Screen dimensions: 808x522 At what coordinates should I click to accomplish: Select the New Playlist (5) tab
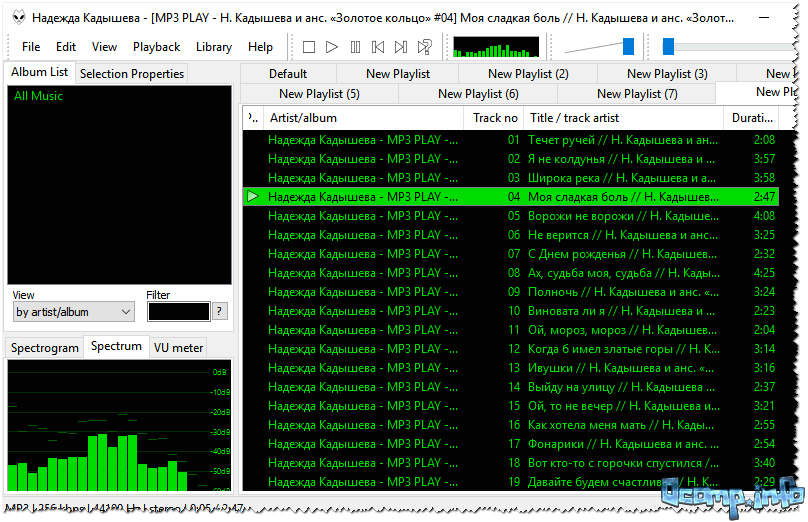(319, 94)
